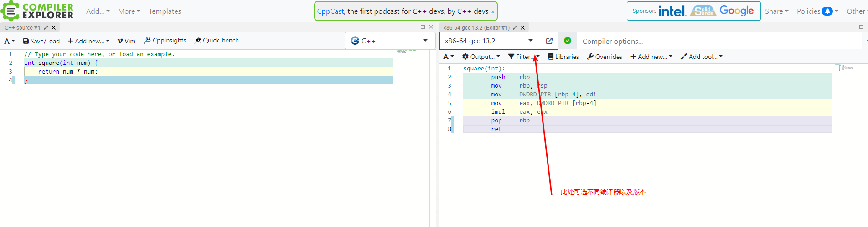Dismiss the CppCast banner with the x

point(493,12)
